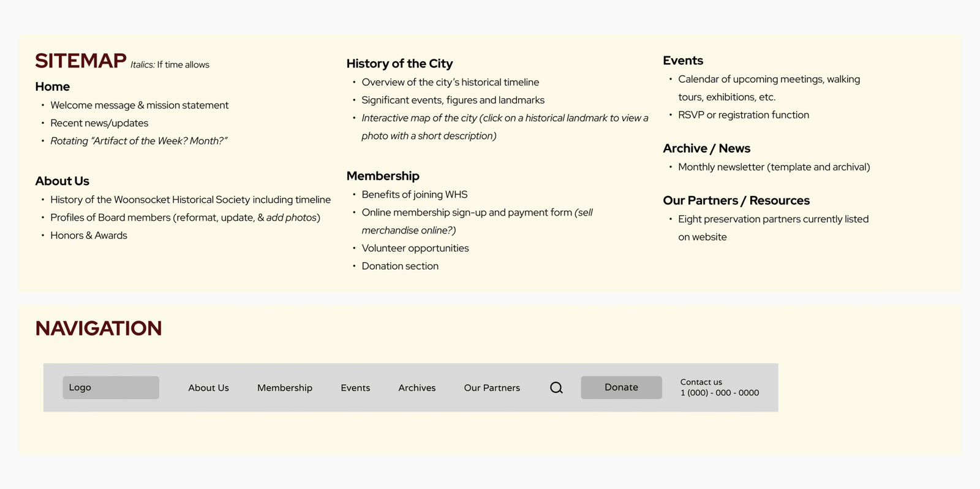This screenshot has height=489, width=980.
Task: Open the About Us nav item
Action: point(208,388)
